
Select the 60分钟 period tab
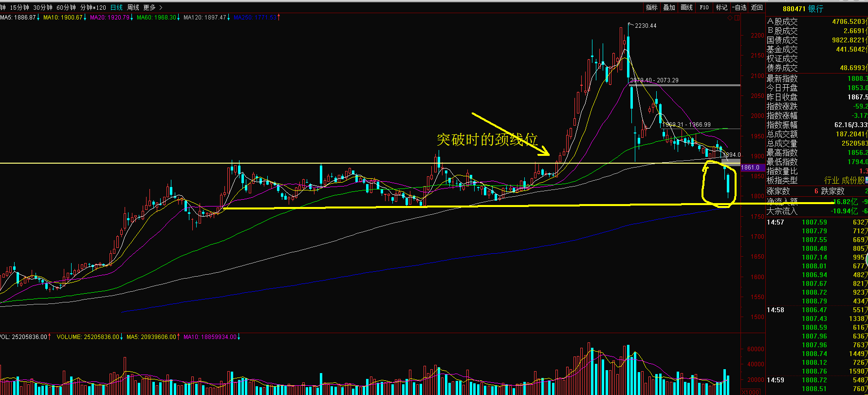pyautogui.click(x=66, y=7)
